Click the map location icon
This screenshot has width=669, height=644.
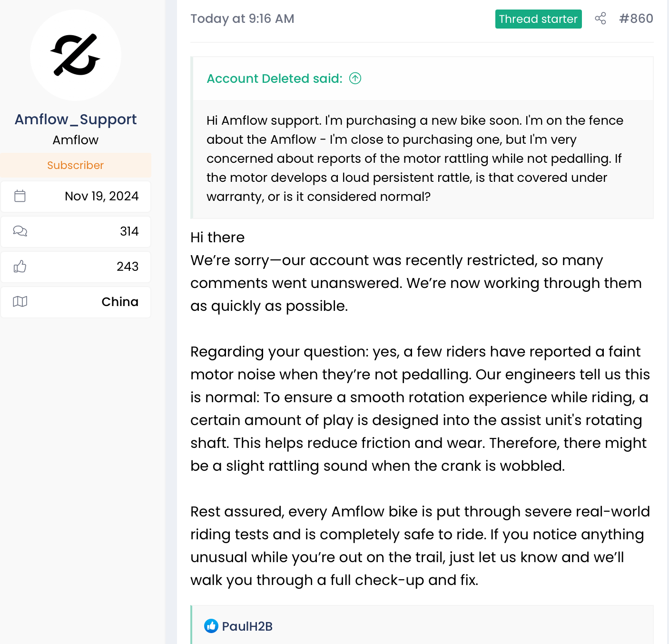click(20, 302)
